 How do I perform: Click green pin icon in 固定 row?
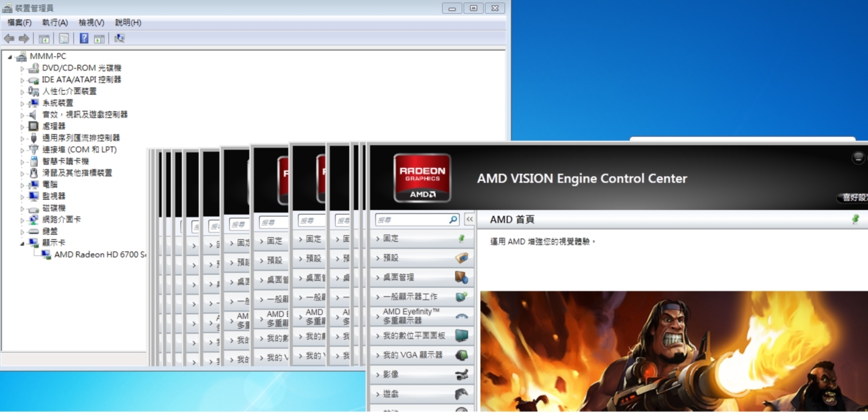(462, 238)
